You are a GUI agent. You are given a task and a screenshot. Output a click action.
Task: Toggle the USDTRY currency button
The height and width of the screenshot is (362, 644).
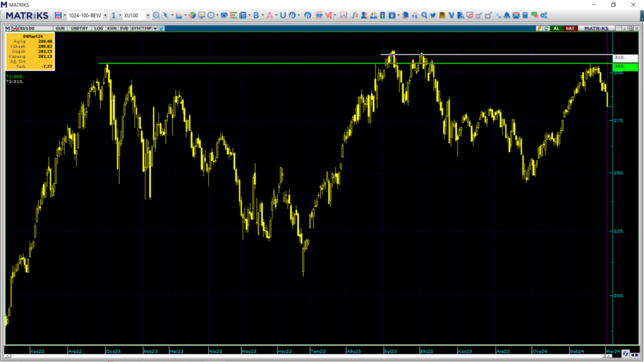[80, 28]
